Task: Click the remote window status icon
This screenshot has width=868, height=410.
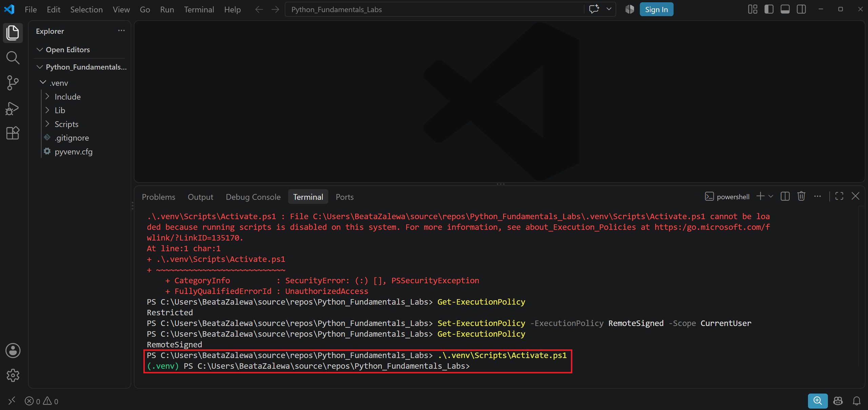Action: click(x=12, y=401)
